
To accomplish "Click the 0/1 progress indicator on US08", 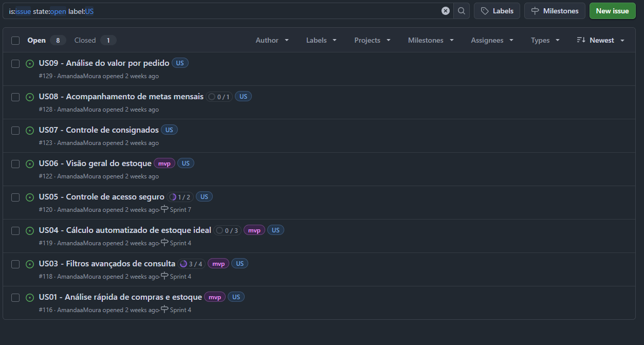I will click(219, 97).
